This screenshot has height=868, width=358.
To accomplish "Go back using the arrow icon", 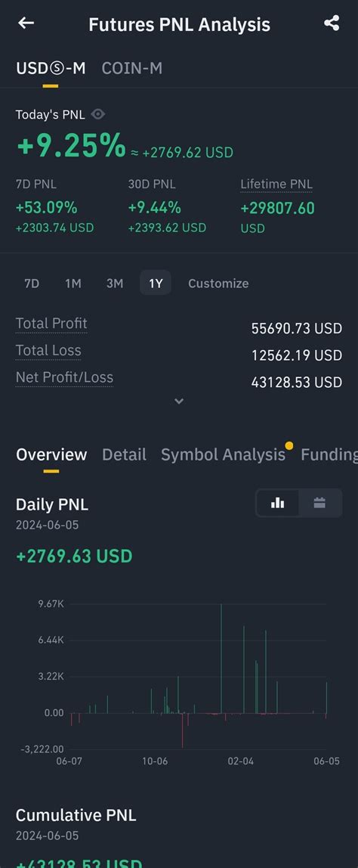I will [26, 23].
